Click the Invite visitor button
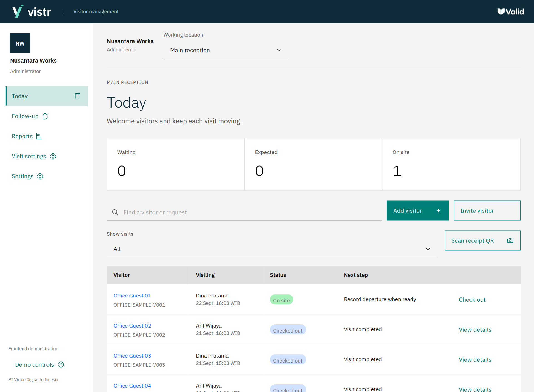 (x=487, y=211)
